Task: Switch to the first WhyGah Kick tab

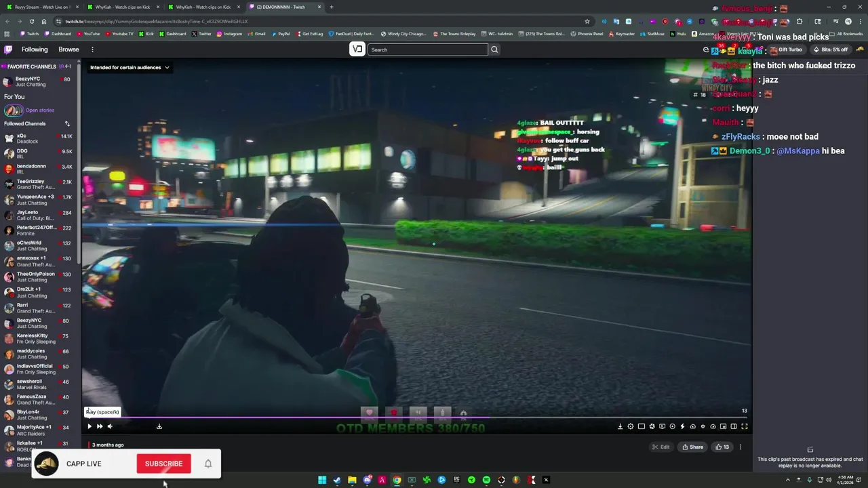Action: (123, 7)
